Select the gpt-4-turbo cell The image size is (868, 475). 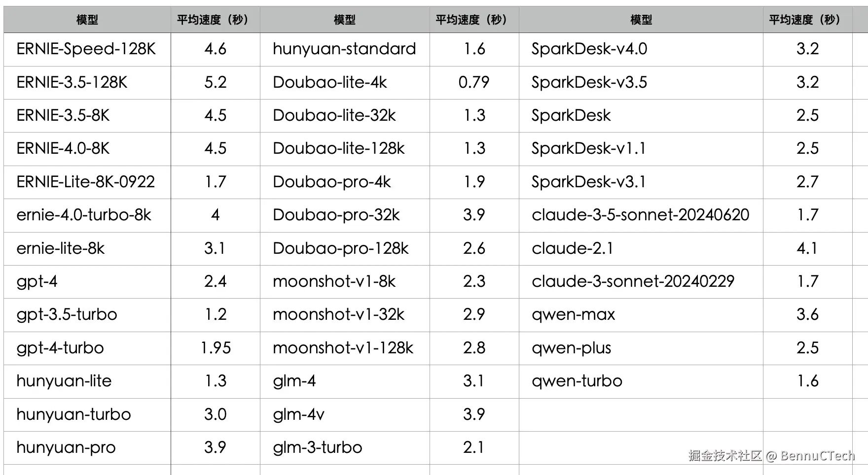(x=60, y=348)
